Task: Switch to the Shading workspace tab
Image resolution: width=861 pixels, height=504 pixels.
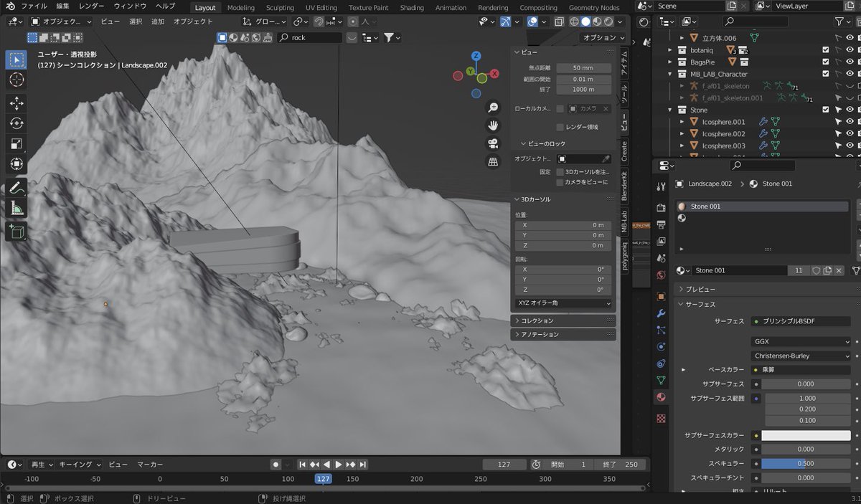Action: (412, 8)
